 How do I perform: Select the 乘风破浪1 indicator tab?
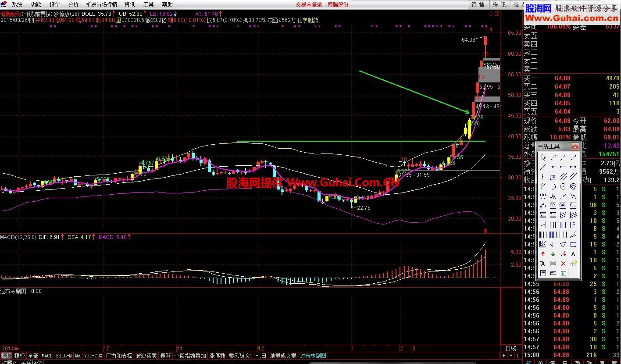240,356
